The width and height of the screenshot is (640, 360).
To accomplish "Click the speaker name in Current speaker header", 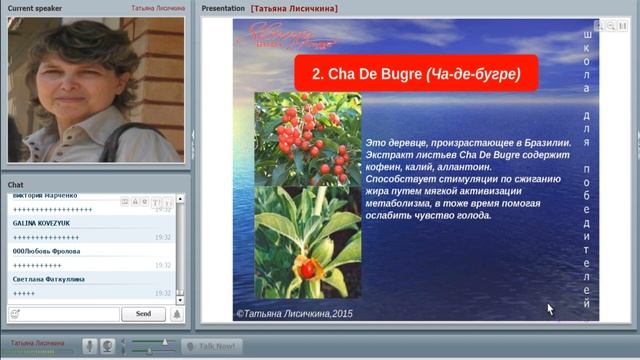I will (158, 8).
